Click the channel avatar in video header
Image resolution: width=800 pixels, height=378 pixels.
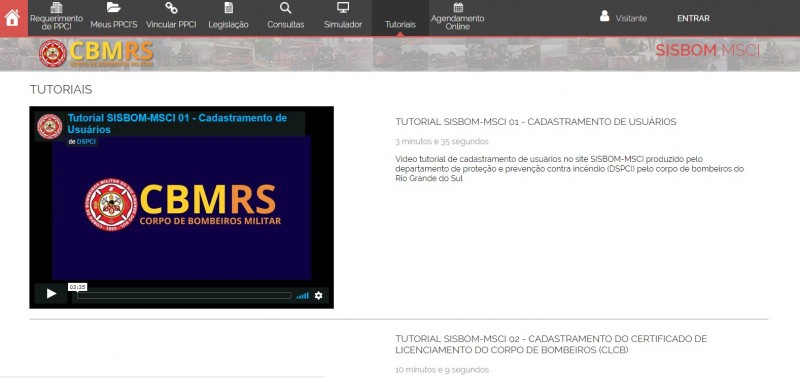(49, 126)
